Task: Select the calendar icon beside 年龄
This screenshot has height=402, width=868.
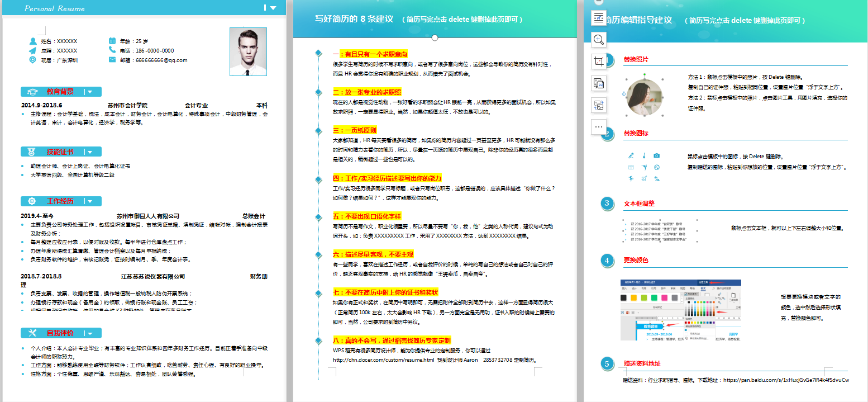Action: point(112,41)
